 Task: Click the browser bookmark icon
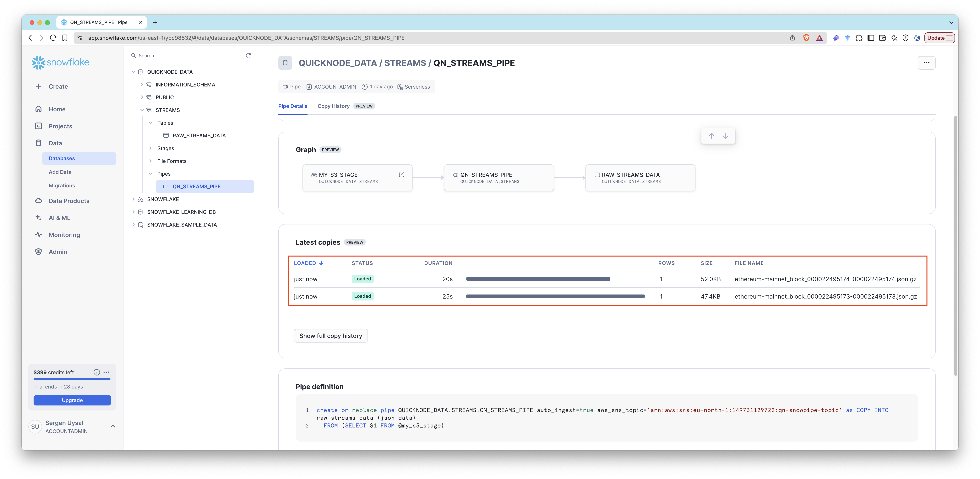[x=65, y=38]
